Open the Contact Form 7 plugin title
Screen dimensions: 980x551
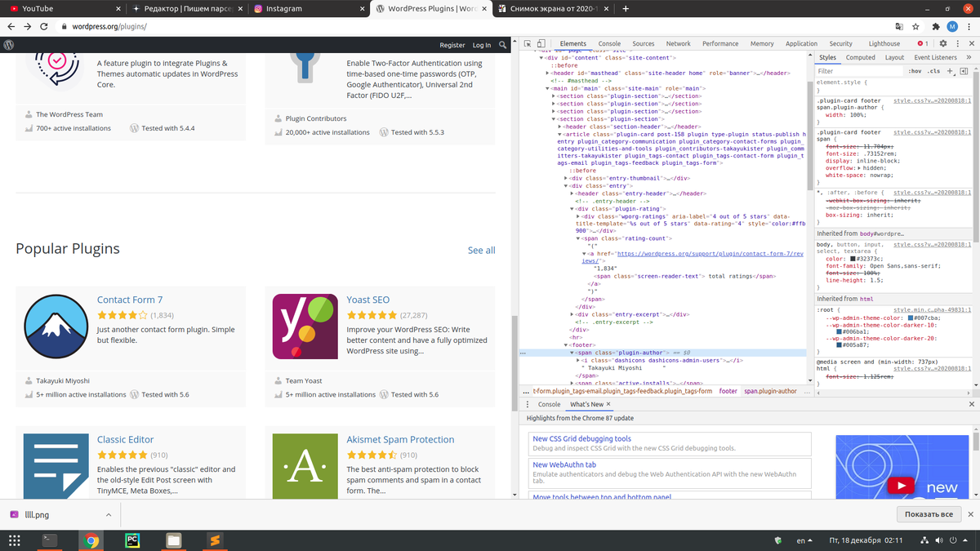coord(130,300)
